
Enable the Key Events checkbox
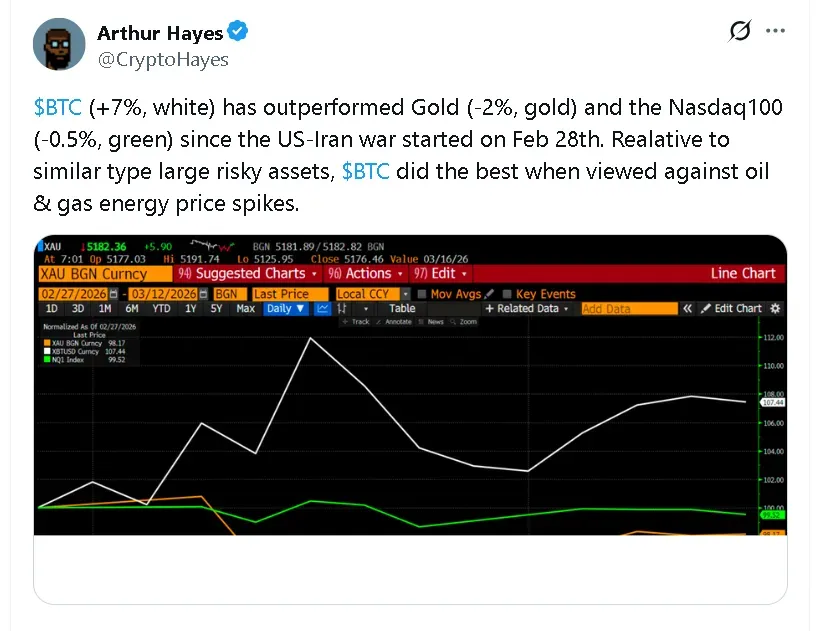click(x=508, y=294)
